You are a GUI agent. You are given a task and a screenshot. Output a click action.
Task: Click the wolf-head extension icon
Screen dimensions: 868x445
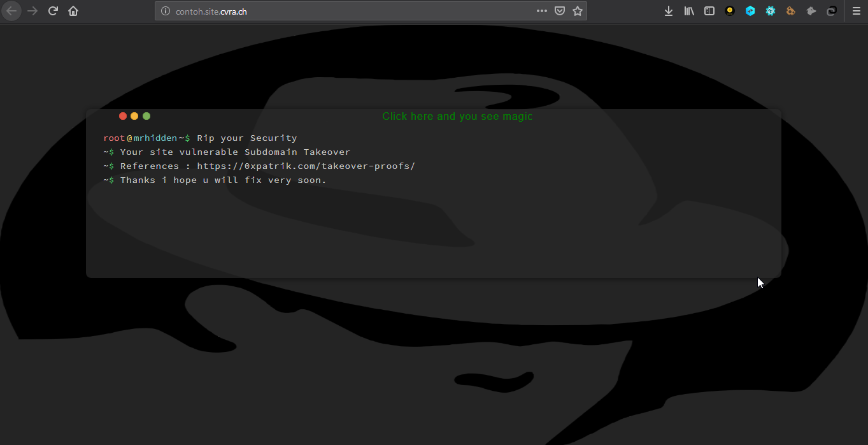pyautogui.click(x=811, y=11)
